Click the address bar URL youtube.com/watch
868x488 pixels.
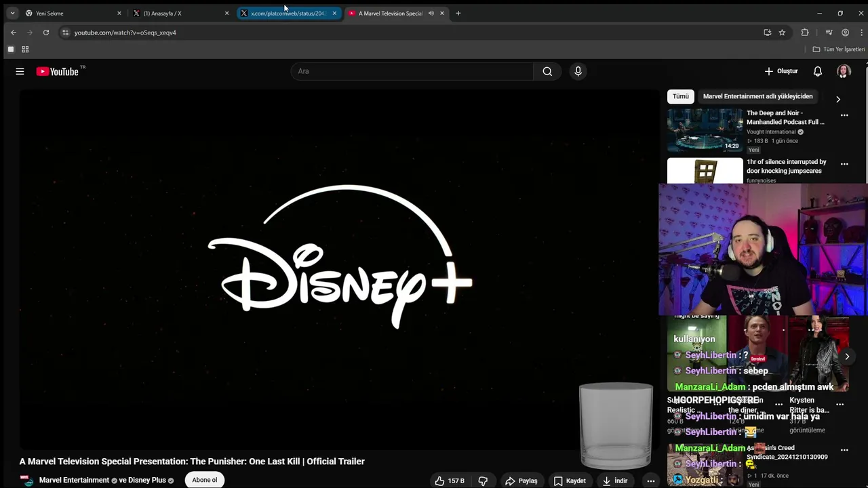125,33
